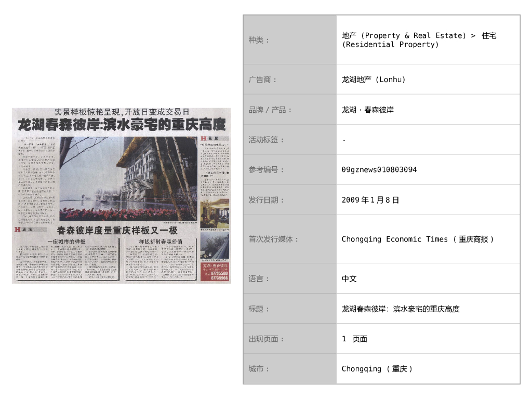Select advertiser value 龙湖地产 (Lonhu)
Screen dimensions: 532x399
373,79
